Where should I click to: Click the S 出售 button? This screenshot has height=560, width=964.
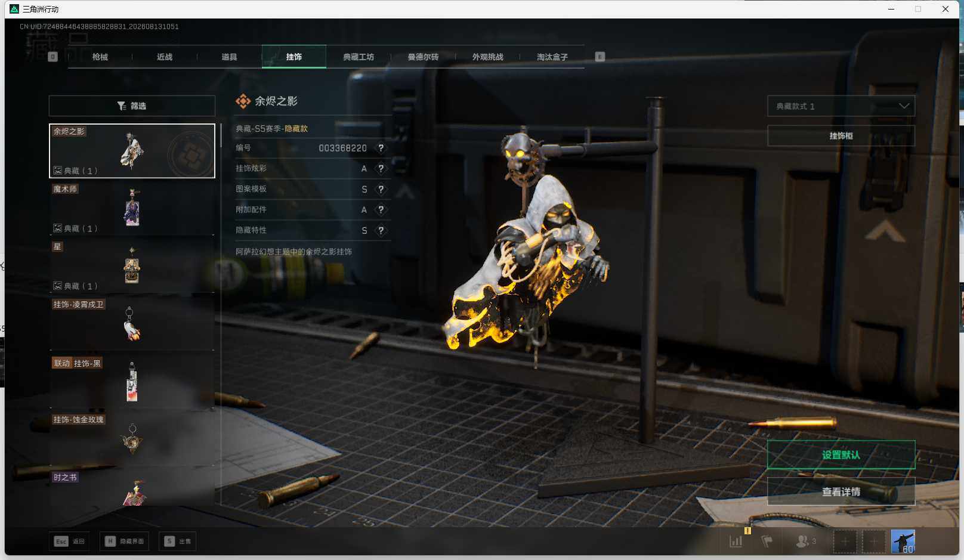[178, 542]
